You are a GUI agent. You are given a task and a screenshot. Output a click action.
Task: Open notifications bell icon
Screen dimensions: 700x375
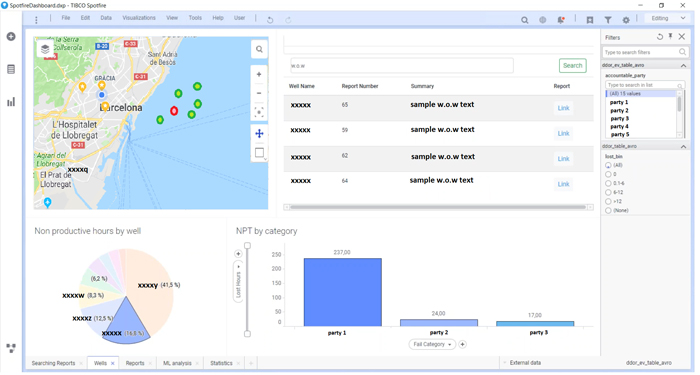tap(561, 20)
